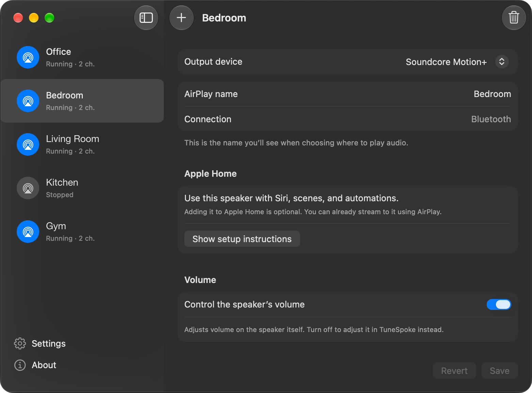Select the Living Room speaker entry
Image resolution: width=532 pixels, height=393 pixels.
(x=82, y=144)
